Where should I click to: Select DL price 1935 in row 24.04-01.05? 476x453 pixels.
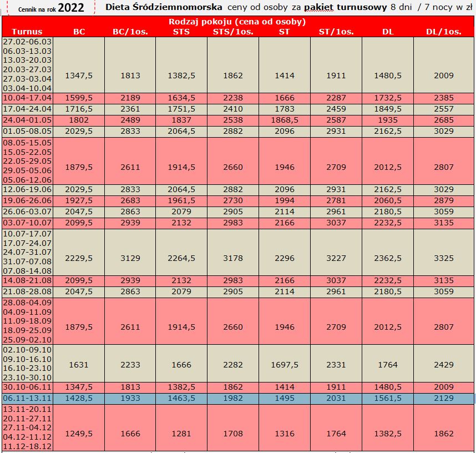388,120
